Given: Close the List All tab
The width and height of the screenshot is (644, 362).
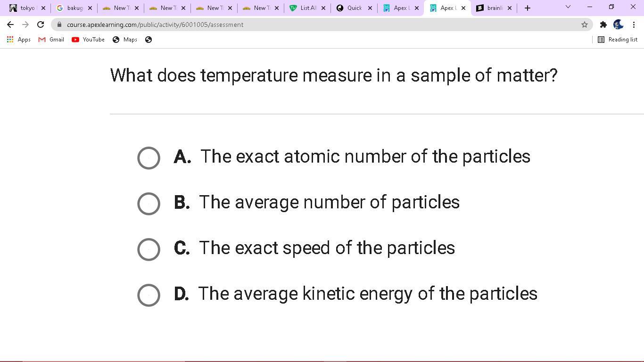Looking at the screenshot, I should coord(323,8).
